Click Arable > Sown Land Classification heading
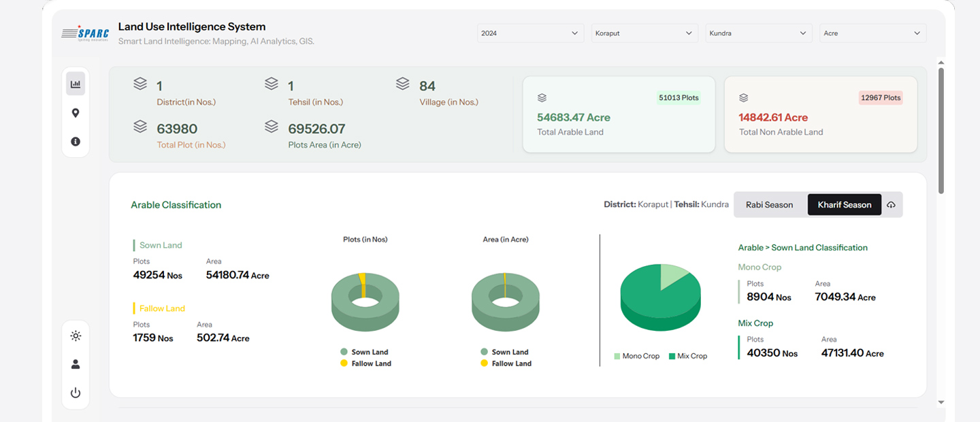Image resolution: width=980 pixels, height=422 pixels. click(803, 248)
